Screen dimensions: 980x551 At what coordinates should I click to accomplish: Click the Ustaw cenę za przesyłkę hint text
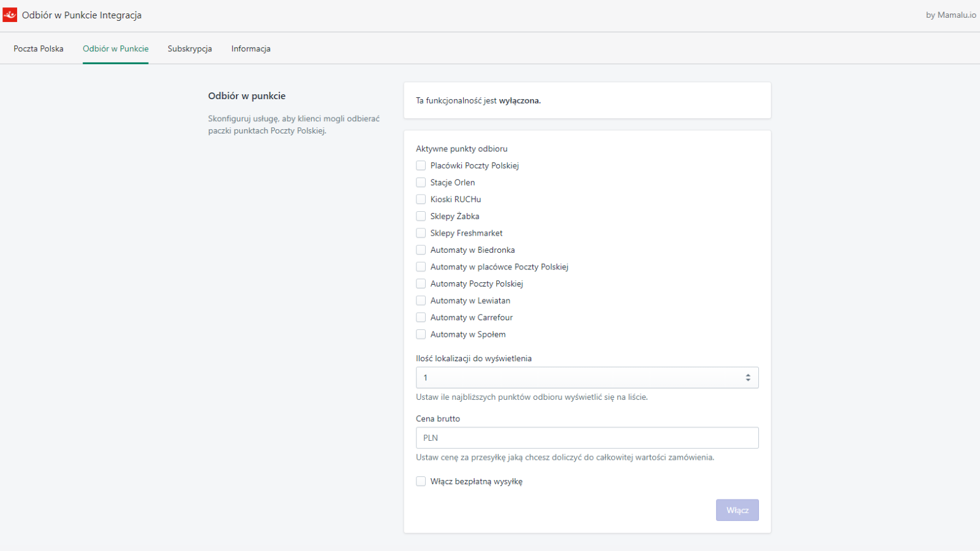click(565, 457)
